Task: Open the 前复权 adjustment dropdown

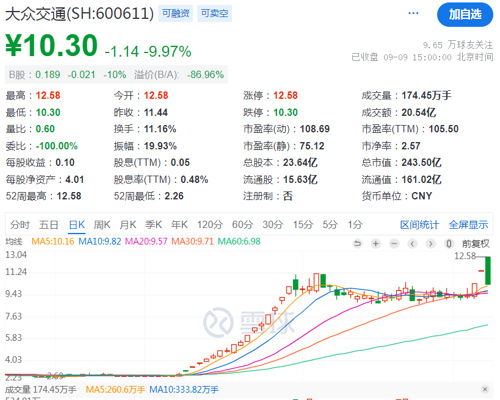Action: pos(476,244)
